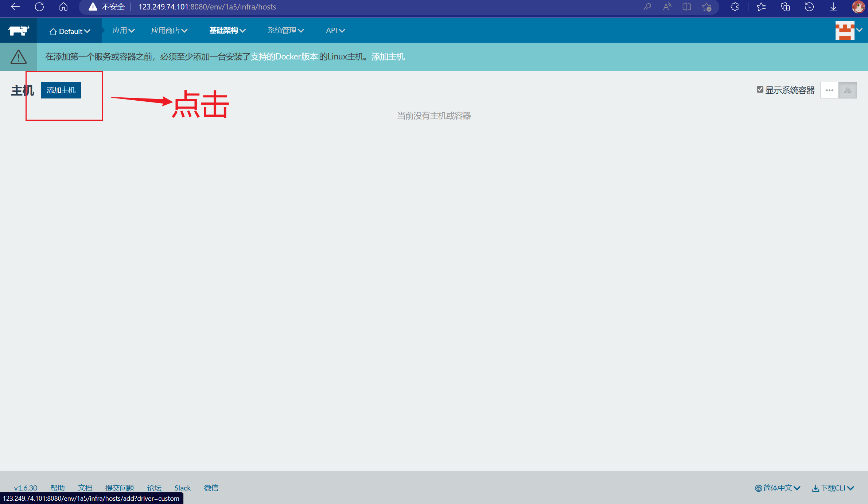
Task: Expand the Default environment dropdown
Action: [70, 31]
